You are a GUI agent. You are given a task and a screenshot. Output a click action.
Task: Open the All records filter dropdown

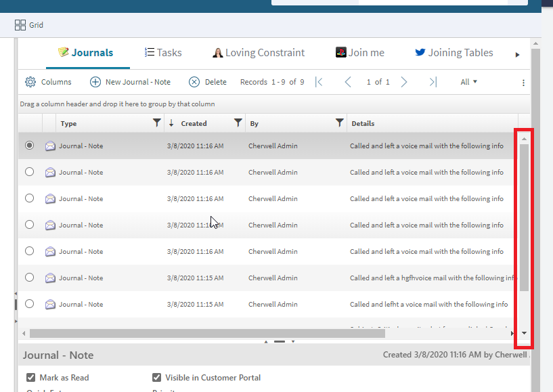pos(468,81)
